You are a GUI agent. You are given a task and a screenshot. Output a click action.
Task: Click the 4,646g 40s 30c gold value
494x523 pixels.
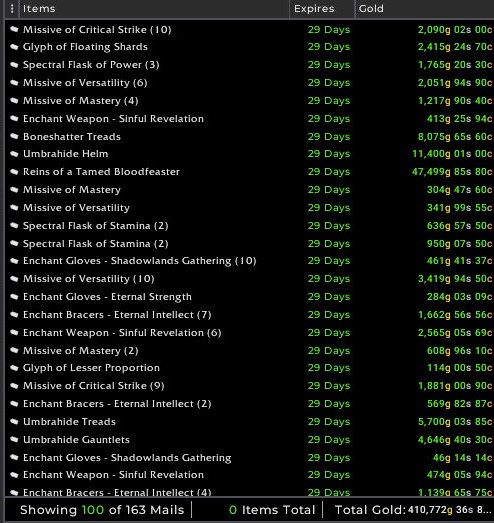(455, 440)
